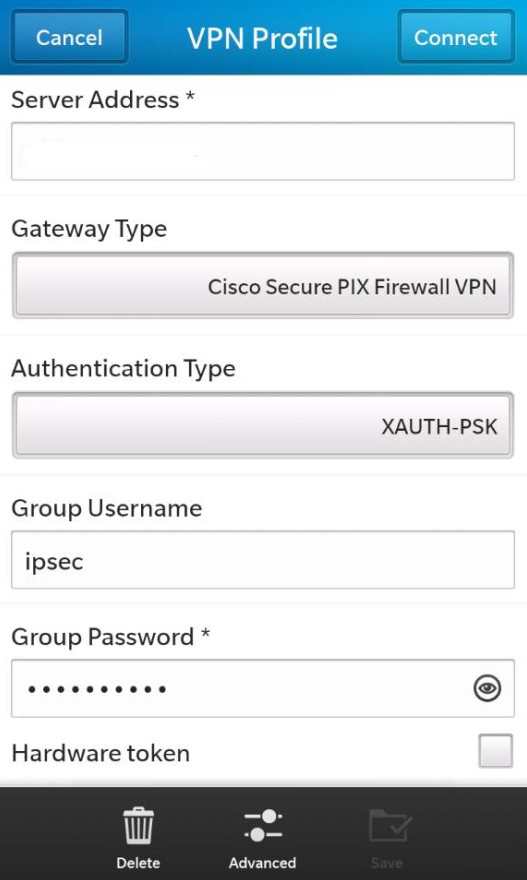Tap the Save folder icon
The height and width of the screenshot is (880, 527).
tap(389, 826)
